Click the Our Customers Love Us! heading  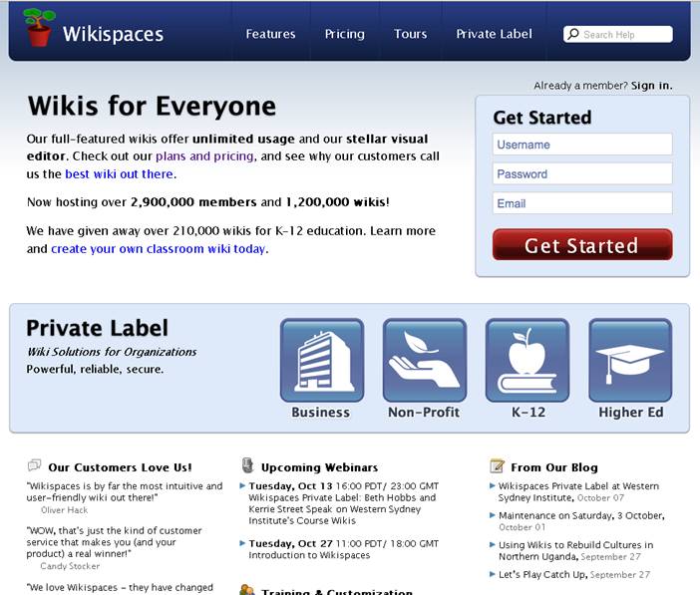coord(120,467)
